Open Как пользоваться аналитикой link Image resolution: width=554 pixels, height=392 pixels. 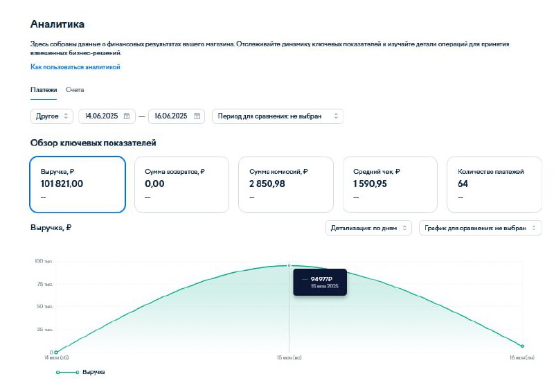pyautogui.click(x=75, y=66)
